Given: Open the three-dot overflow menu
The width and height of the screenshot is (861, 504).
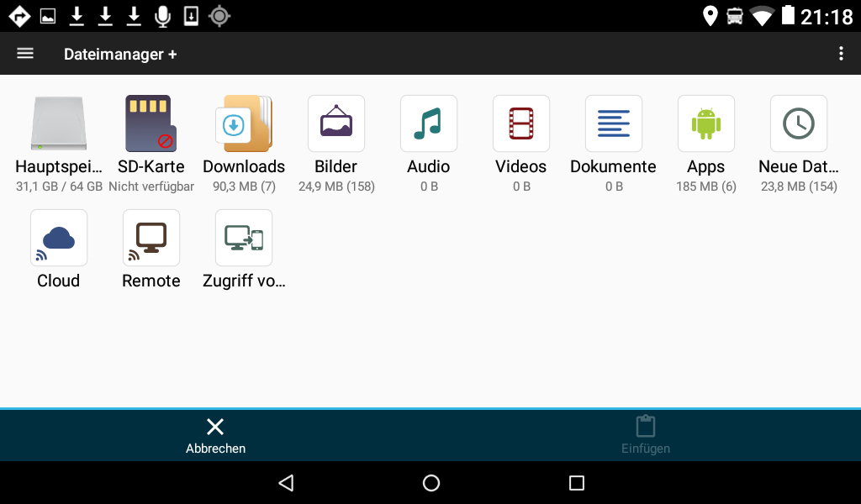Looking at the screenshot, I should tap(841, 54).
